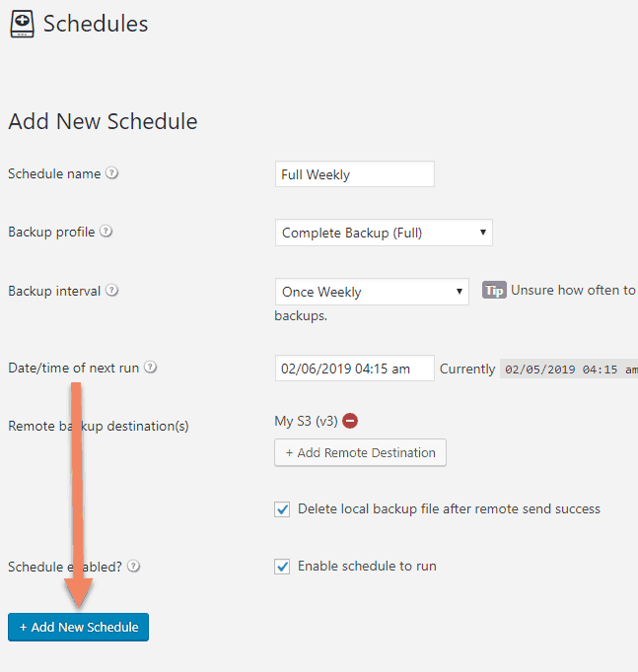
Task: Click the Tip badge icon
Action: pos(494,290)
